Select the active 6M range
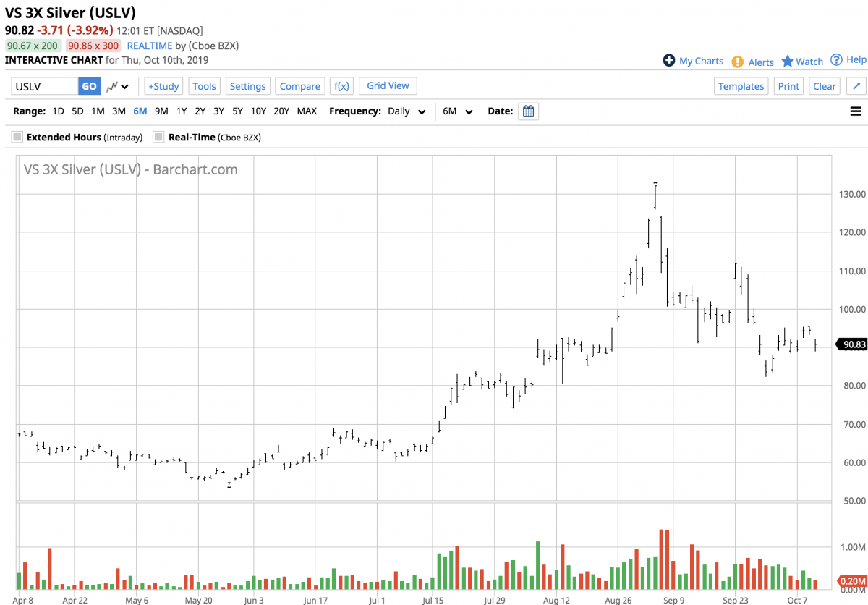This screenshot has width=868, height=605. pyautogui.click(x=140, y=111)
